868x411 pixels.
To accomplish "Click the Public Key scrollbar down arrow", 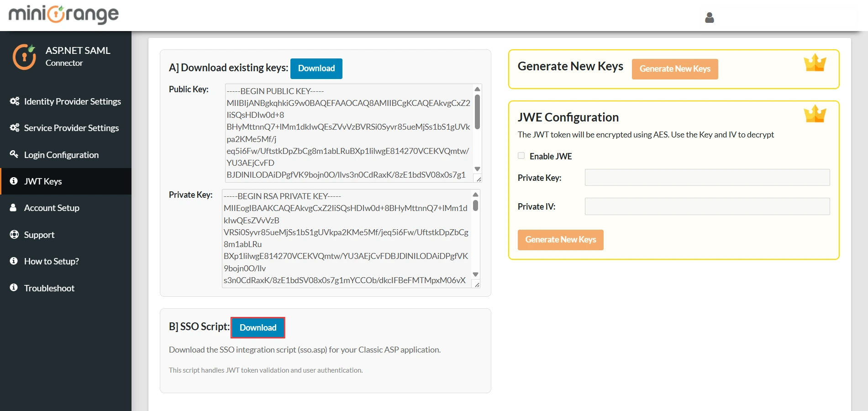I will [477, 169].
